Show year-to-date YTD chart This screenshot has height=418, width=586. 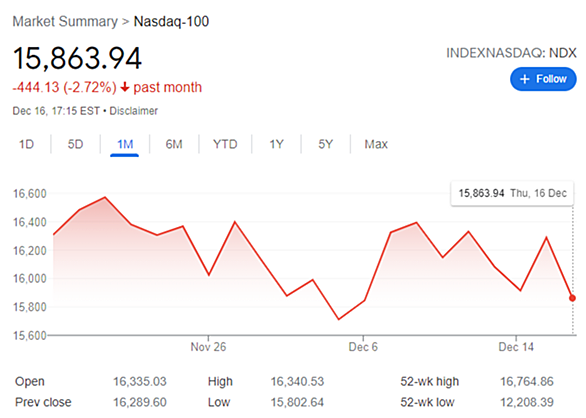tap(225, 144)
